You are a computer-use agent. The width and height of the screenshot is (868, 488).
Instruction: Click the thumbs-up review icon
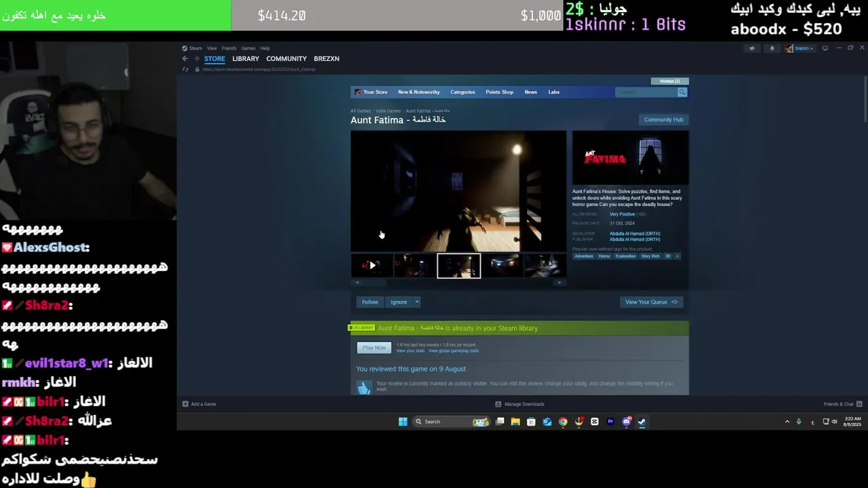point(364,388)
